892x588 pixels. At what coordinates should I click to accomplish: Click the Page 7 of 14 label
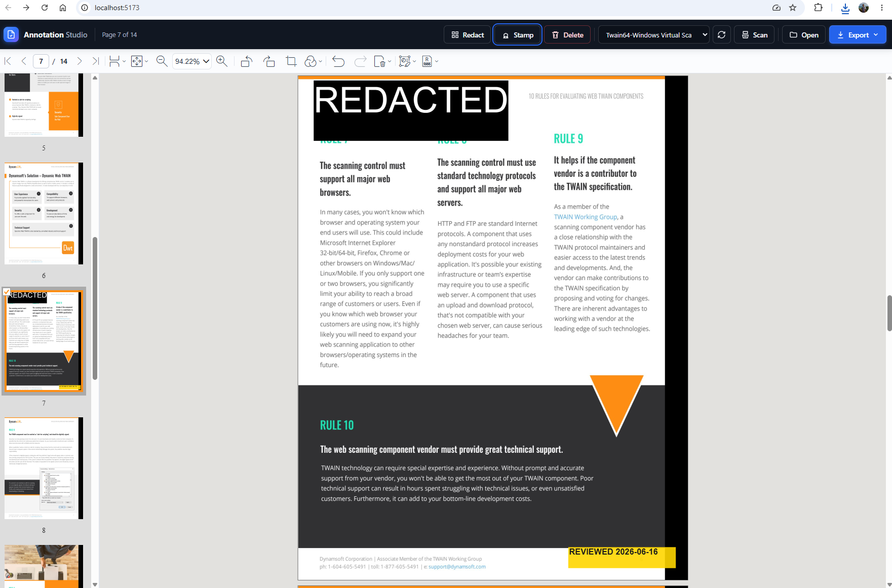pyautogui.click(x=120, y=34)
